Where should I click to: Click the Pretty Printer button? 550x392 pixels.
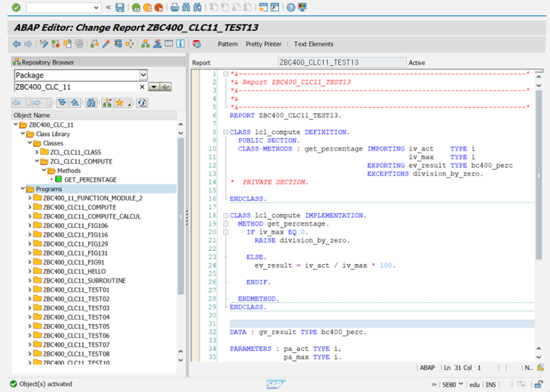[263, 44]
